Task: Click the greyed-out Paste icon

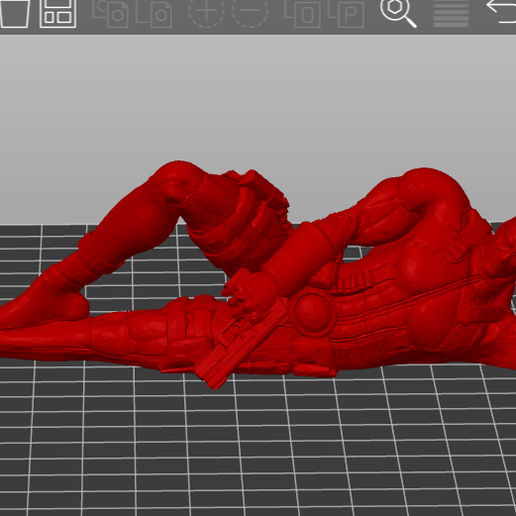Action: pos(154,14)
